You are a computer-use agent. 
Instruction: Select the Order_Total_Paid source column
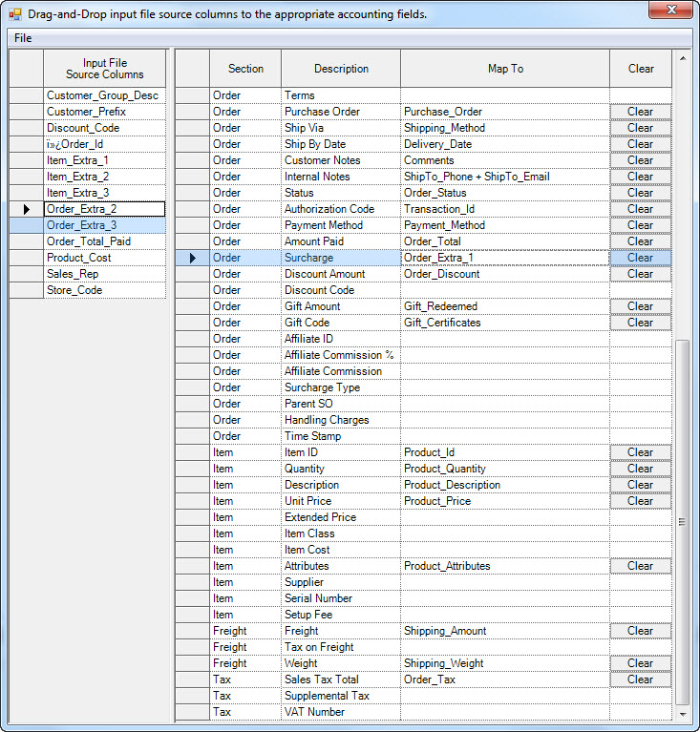[x=105, y=241]
